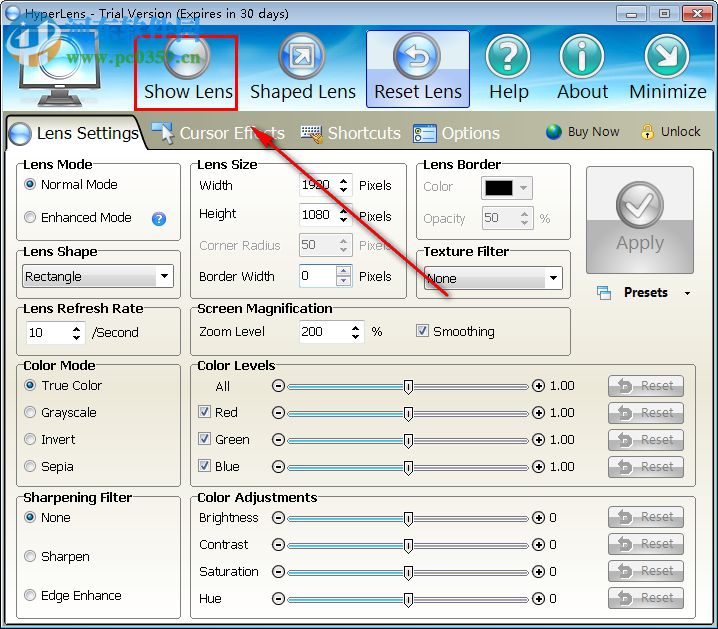Increase Red level with plus icon
Viewport: 718px width, 629px height.
pyautogui.click(x=538, y=413)
